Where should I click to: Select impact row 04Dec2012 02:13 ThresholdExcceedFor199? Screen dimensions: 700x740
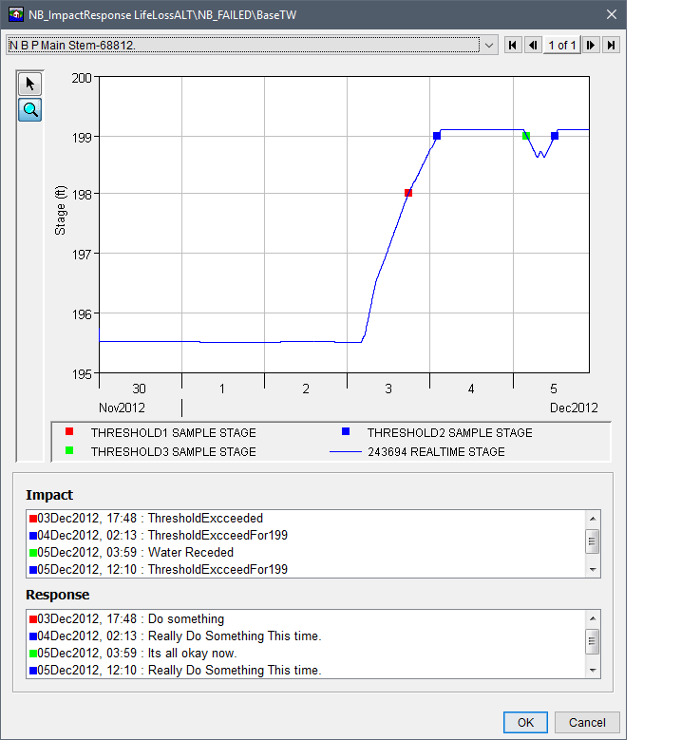point(307,535)
